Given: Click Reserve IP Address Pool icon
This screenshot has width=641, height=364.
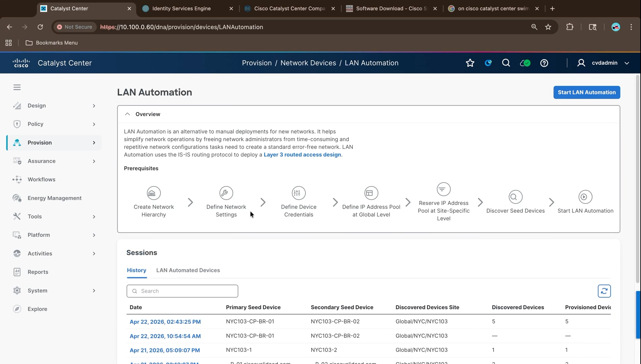Looking at the screenshot, I should tap(444, 189).
